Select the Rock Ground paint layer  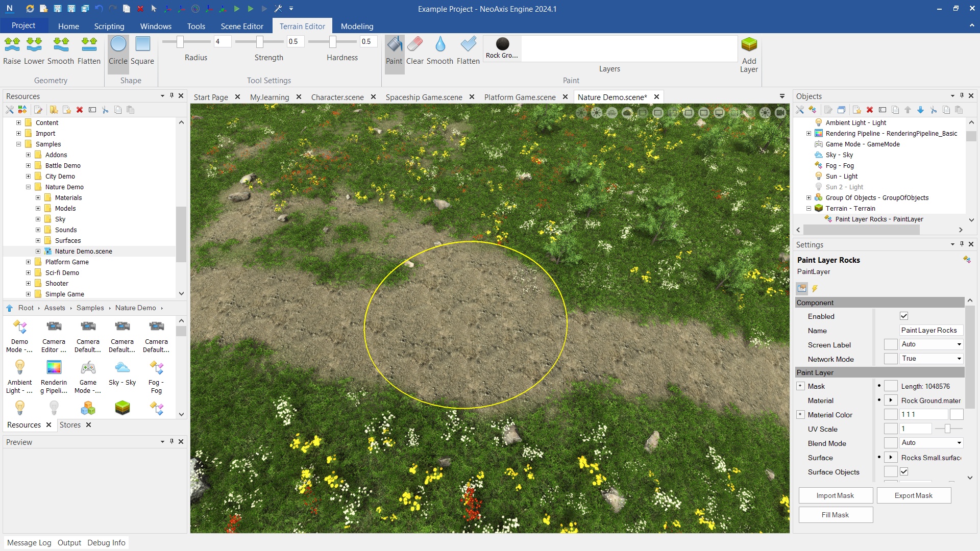(x=502, y=48)
